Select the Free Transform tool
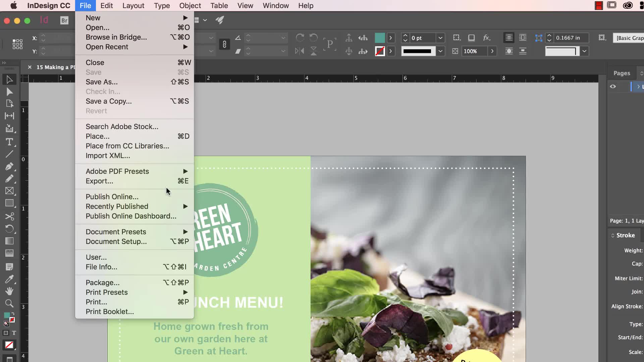The width and height of the screenshot is (644, 362). (x=9, y=229)
